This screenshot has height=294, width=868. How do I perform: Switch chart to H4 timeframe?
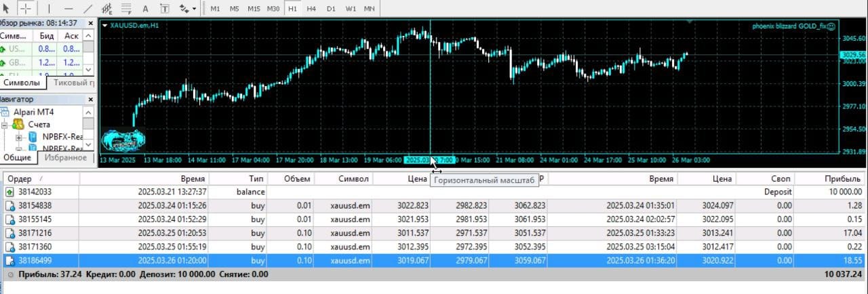point(311,9)
